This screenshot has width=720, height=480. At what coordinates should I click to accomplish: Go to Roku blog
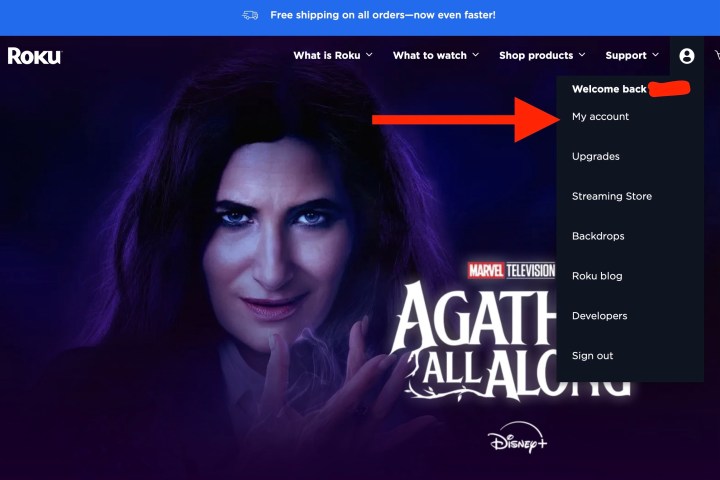point(597,276)
